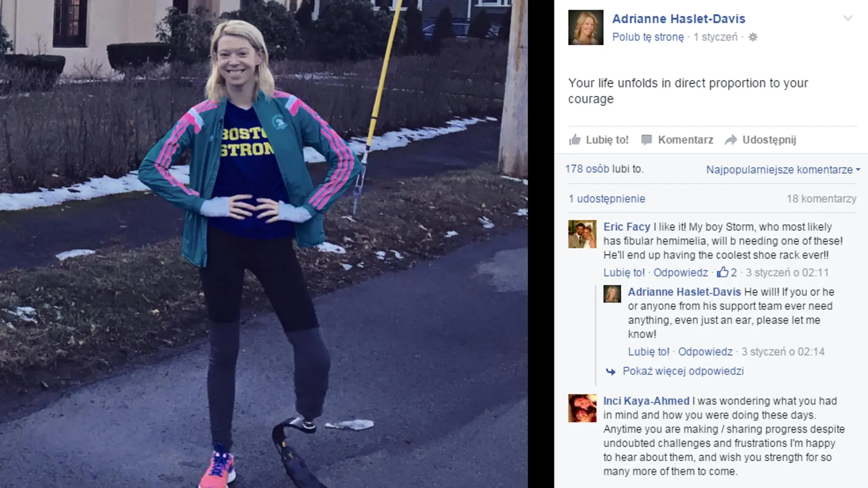Click the 18 komentarzy count
Viewport: 868px width, 488px height.
[x=821, y=199]
